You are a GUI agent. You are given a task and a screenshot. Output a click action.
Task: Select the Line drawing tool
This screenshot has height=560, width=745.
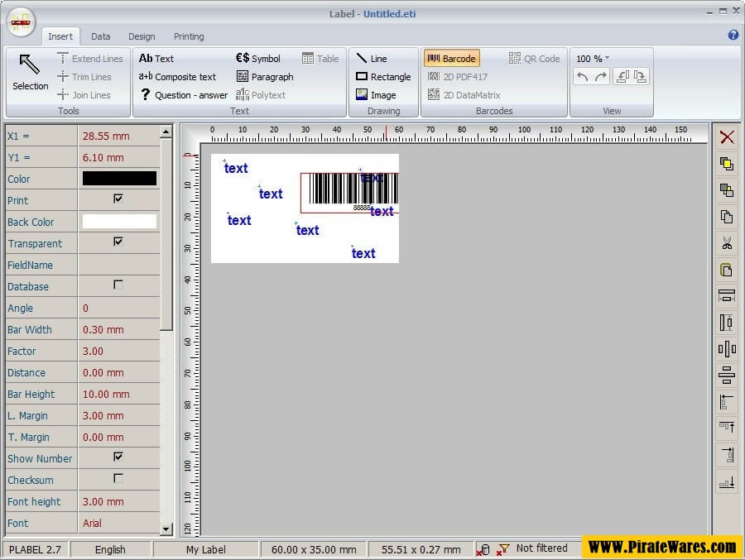(372, 59)
